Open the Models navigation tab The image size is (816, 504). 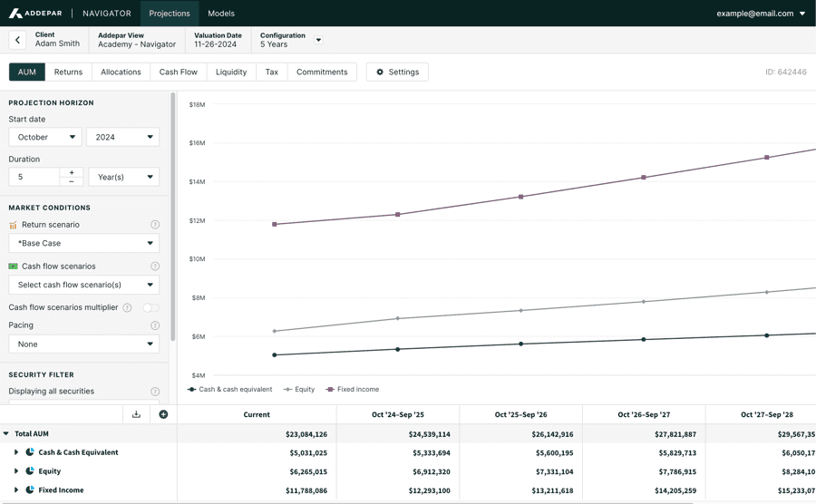tap(220, 14)
